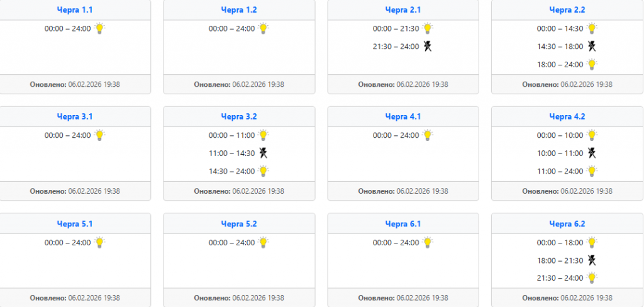
Task: Click the light bulb next to 21:30 – 24:00
Action: (592, 278)
